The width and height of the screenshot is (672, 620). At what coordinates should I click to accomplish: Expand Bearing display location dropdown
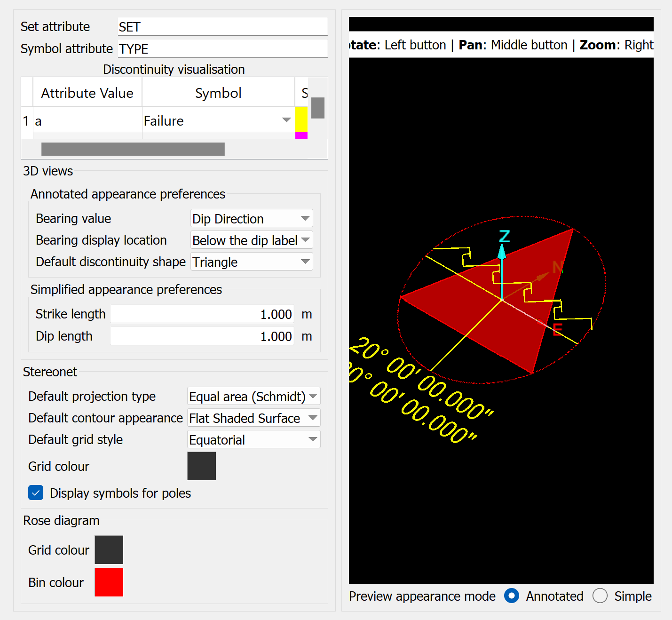click(252, 240)
